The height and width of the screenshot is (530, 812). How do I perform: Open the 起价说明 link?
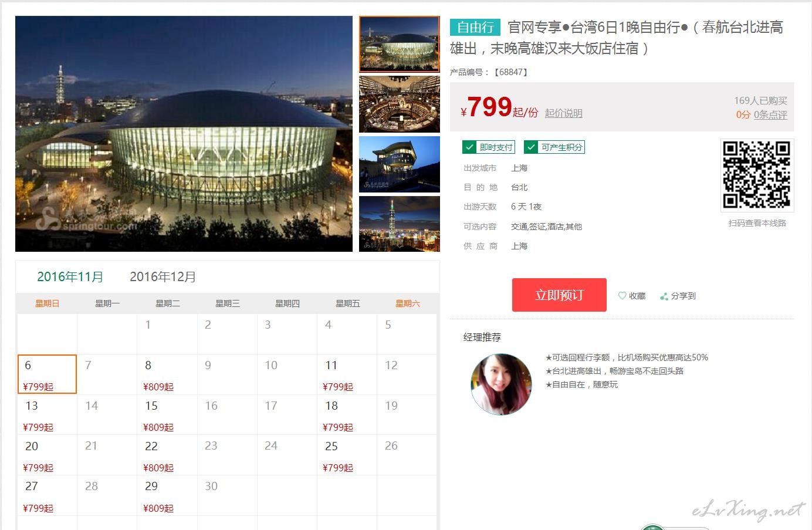click(x=563, y=113)
